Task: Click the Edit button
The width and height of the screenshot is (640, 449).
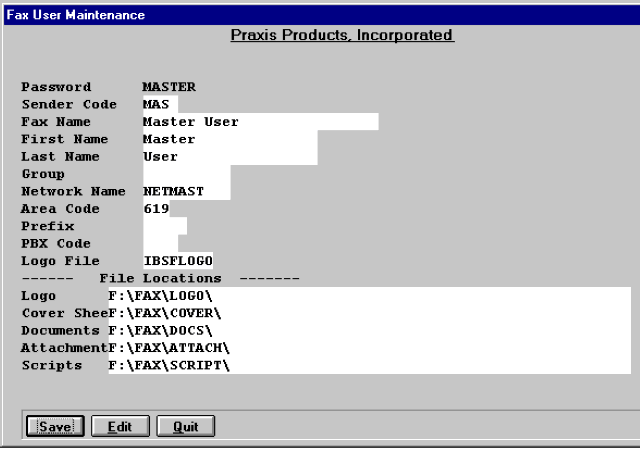Action: click(120, 426)
